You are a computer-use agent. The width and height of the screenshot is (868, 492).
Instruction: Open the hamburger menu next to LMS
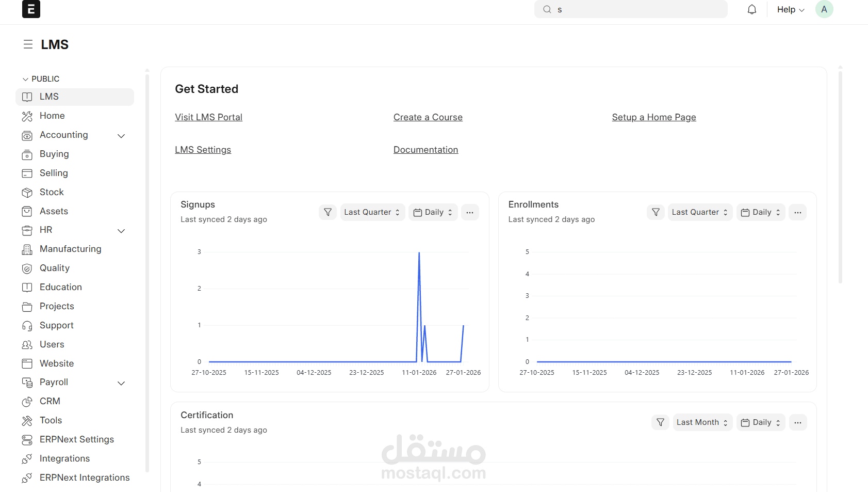(28, 44)
